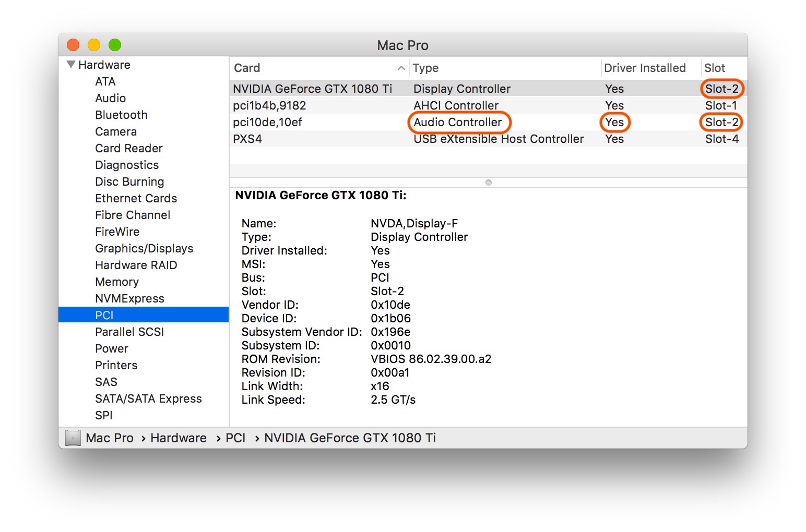Click Yes in the pci10de,10ef row

614,122
